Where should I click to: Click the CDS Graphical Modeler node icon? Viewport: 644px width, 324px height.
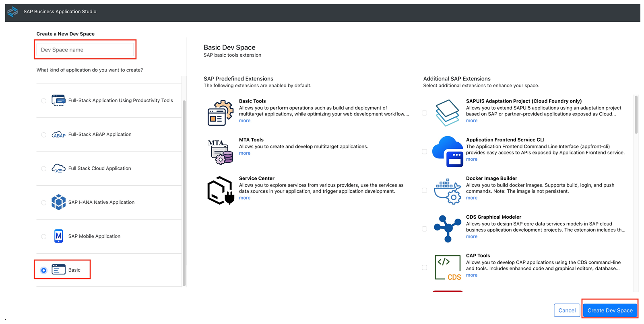pos(448,229)
